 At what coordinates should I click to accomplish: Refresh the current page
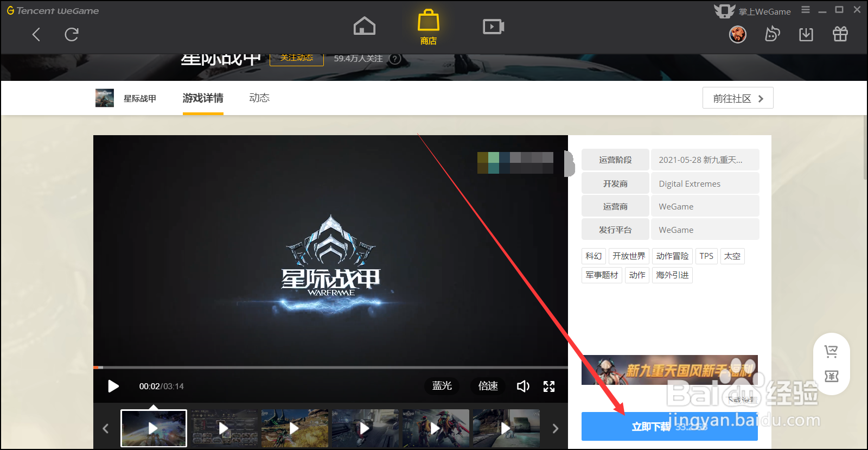click(x=72, y=35)
